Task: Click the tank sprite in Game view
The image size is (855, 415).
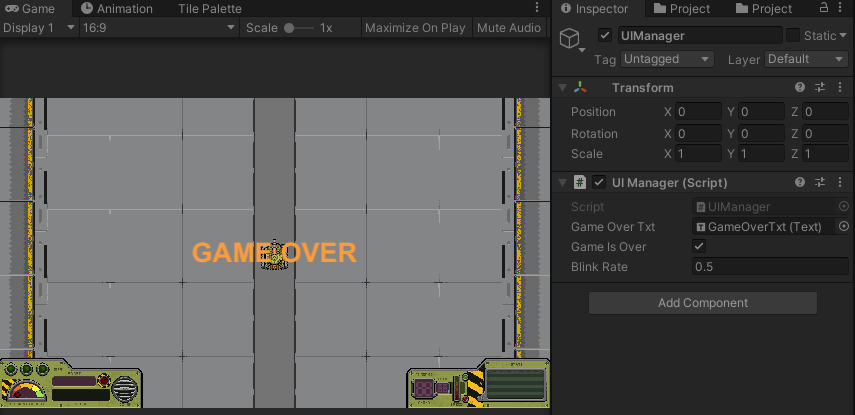Action: tap(274, 255)
